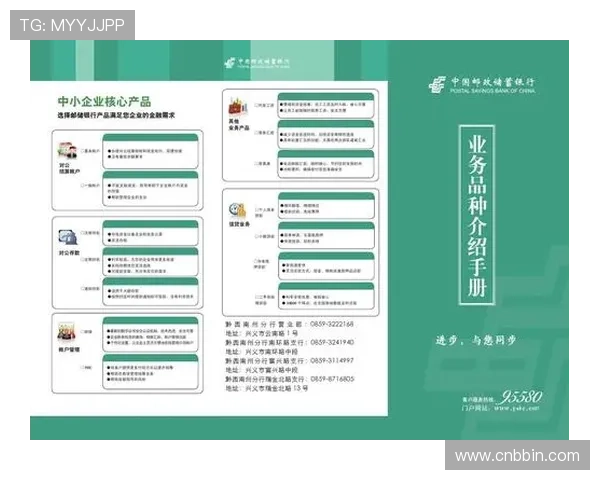Tick the checkbox beside 一般账户
This screenshot has width=600, height=480.
[83, 185]
